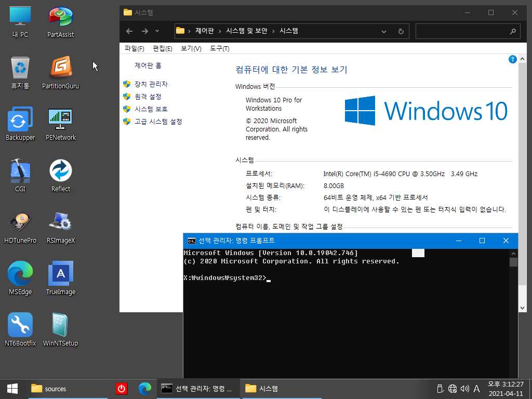The width and height of the screenshot is (532, 399).
Task: Launch MSEdge from the desktop
Action: click(x=20, y=278)
